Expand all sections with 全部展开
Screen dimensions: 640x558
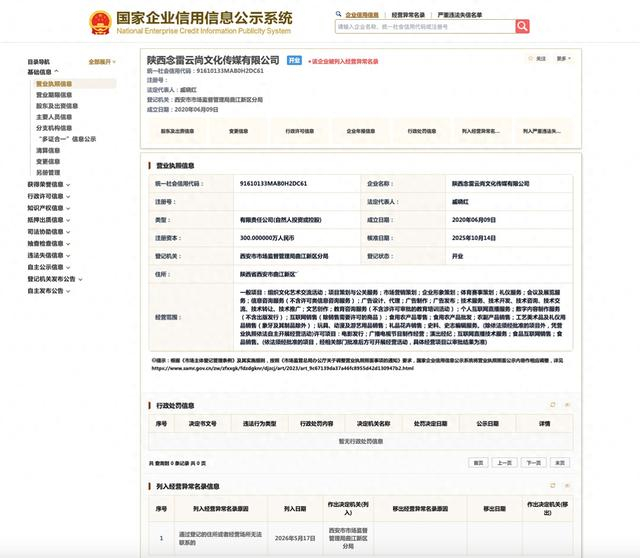102,62
